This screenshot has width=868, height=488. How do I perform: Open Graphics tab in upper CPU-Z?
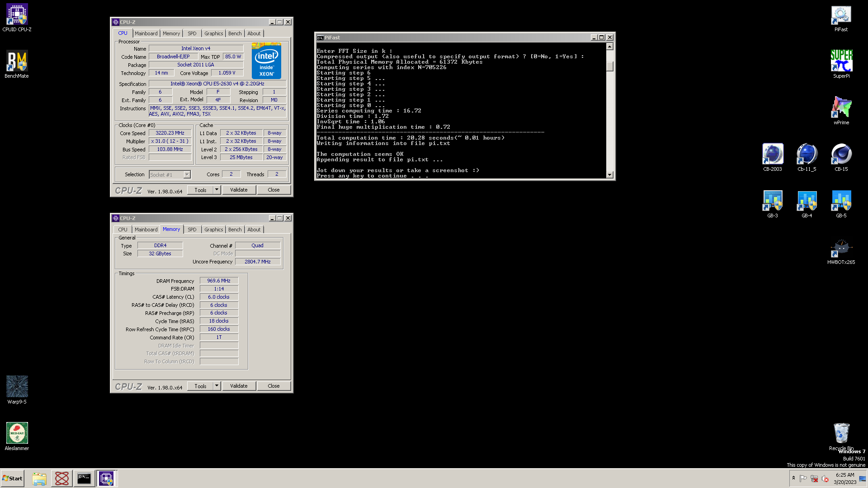pos(213,33)
